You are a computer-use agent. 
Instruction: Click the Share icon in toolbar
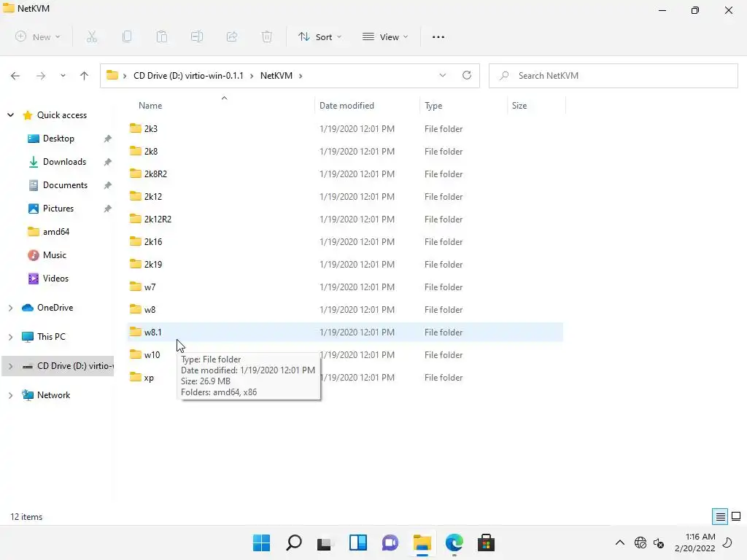click(x=232, y=36)
